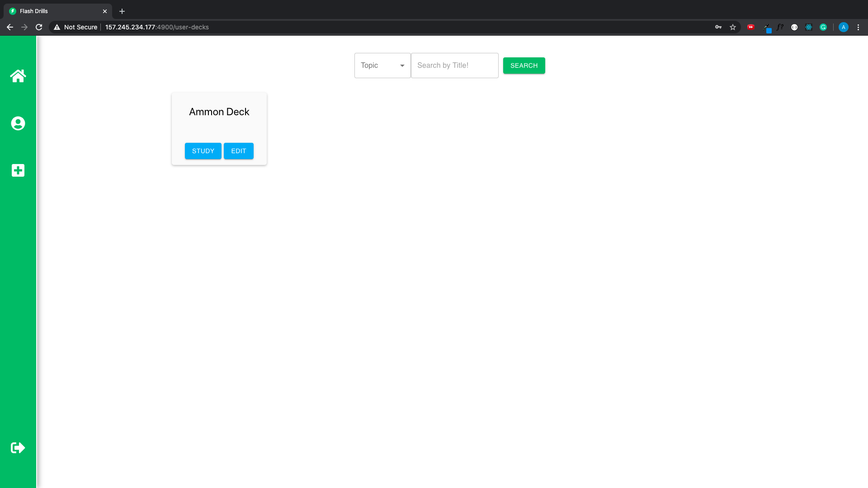
Task: Reload the page
Action: tap(39, 27)
